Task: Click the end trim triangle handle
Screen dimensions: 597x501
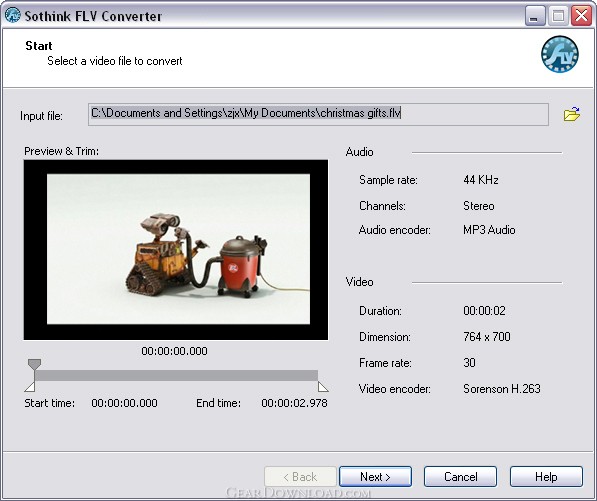Action: (x=323, y=387)
